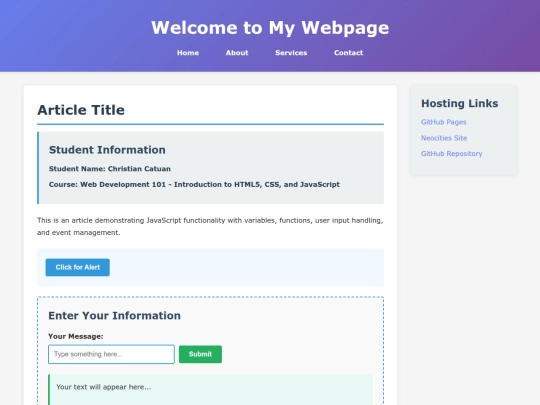Viewport: 540px width, 405px height.
Task: Click the Hosting Links sidebar heading
Action: (459, 103)
